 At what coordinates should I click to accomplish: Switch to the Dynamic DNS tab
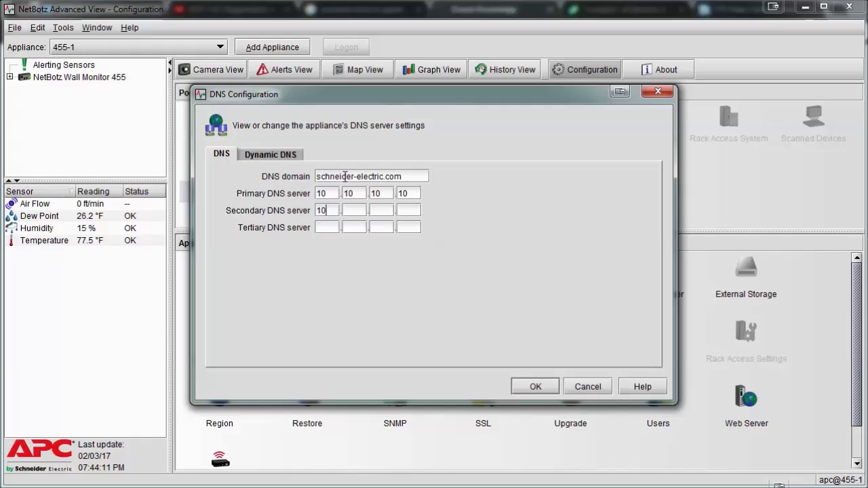click(x=270, y=155)
